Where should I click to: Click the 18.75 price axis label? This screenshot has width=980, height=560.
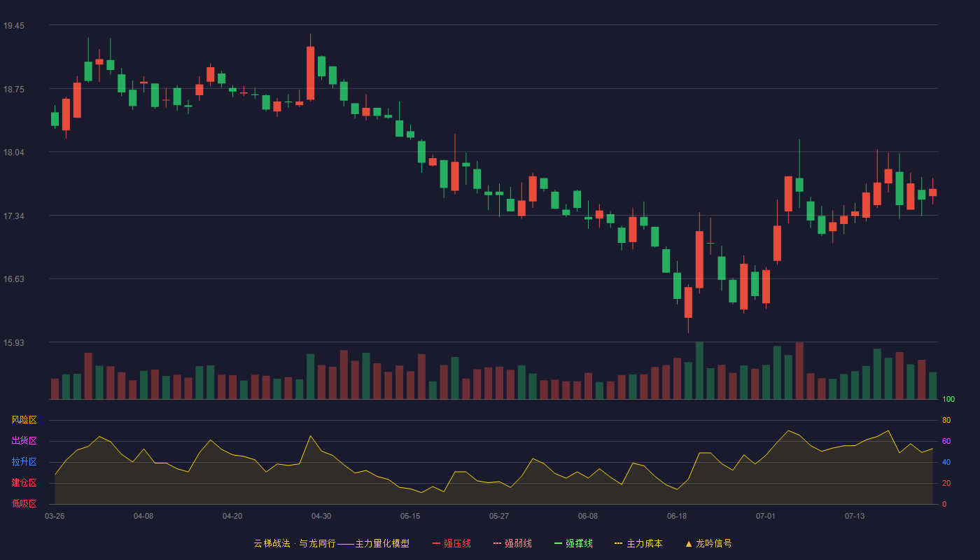(x=14, y=90)
